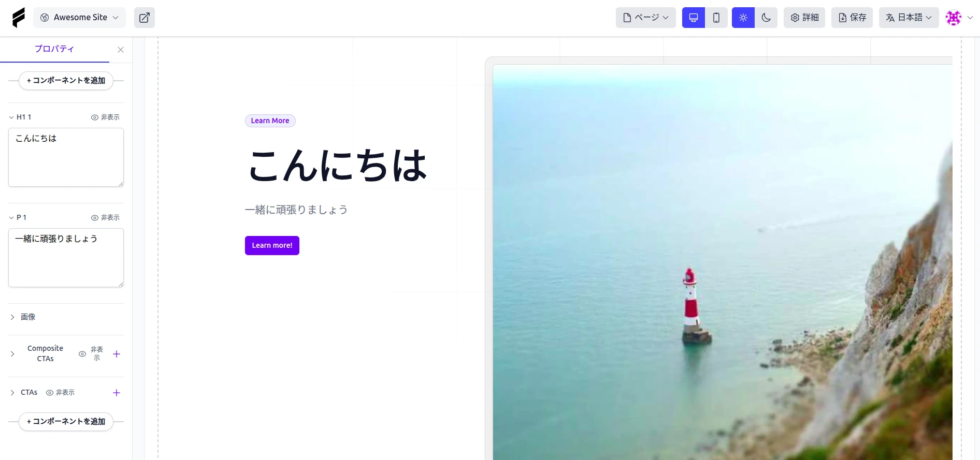Hide the CTAs element
Viewport: 980px width, 460px height.
coord(60,393)
